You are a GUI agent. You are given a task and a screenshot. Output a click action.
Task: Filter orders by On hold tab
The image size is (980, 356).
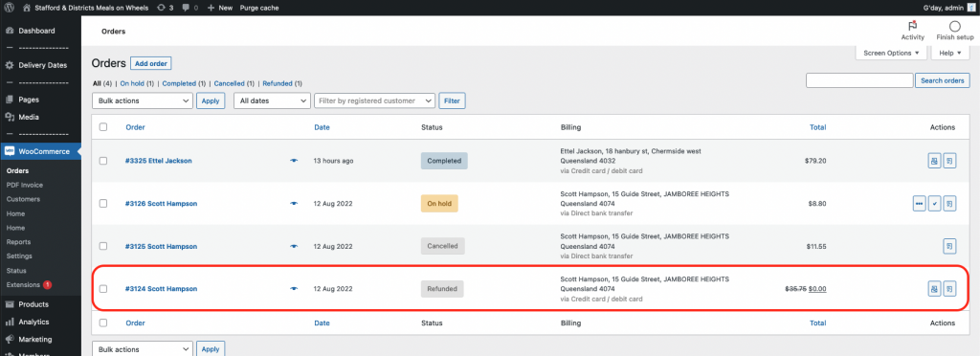coord(132,83)
